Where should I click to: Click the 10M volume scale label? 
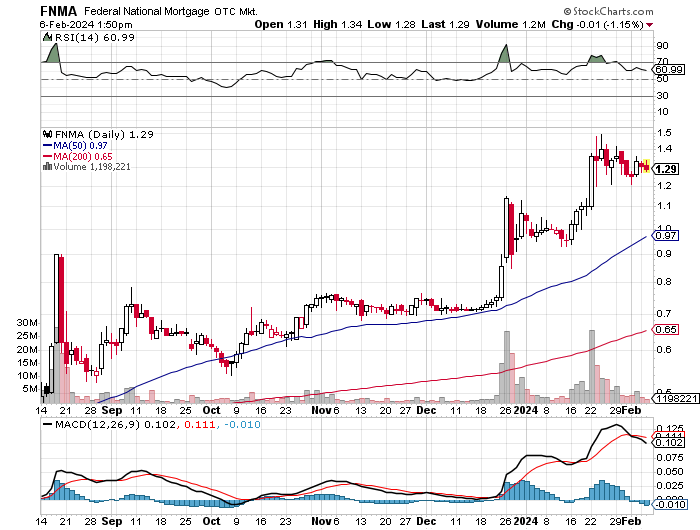click(27, 376)
